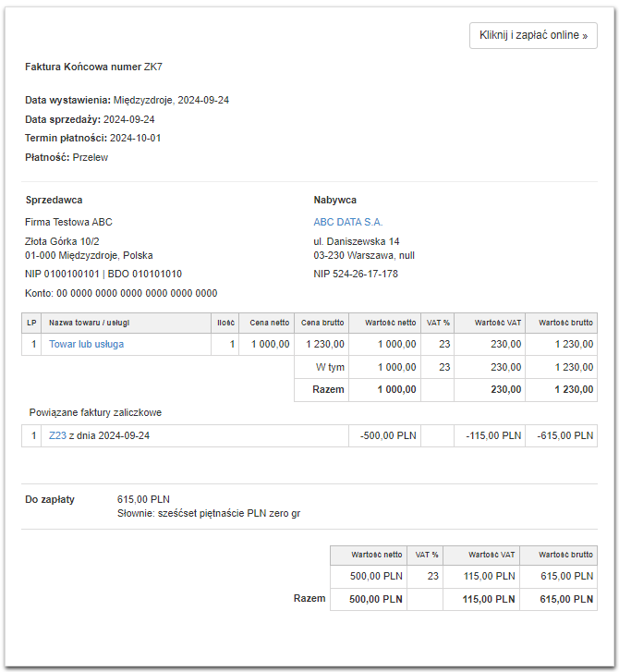Select the Nabywca section heading
The image size is (619, 672).
334,200
